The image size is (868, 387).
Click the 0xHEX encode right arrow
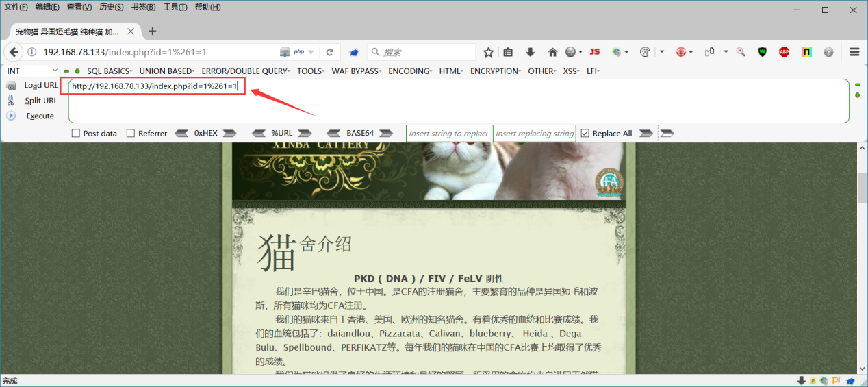pos(230,133)
